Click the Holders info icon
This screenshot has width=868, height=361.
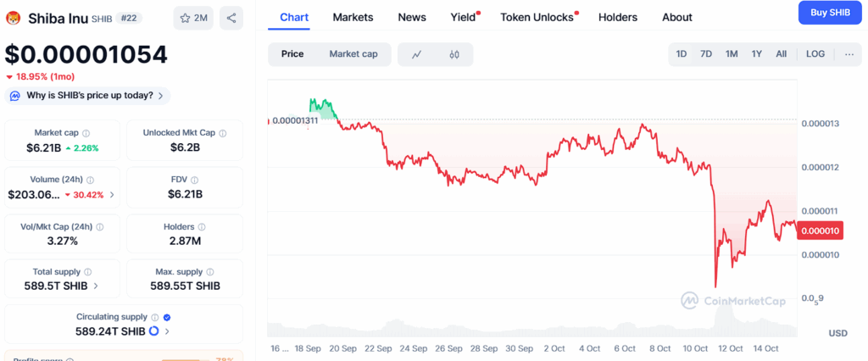point(202,227)
